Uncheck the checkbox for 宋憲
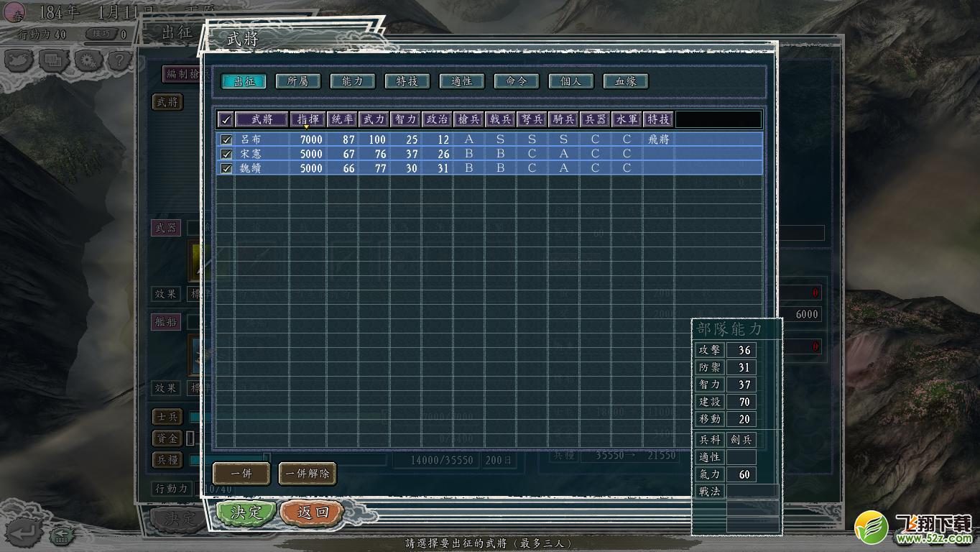 click(x=226, y=154)
